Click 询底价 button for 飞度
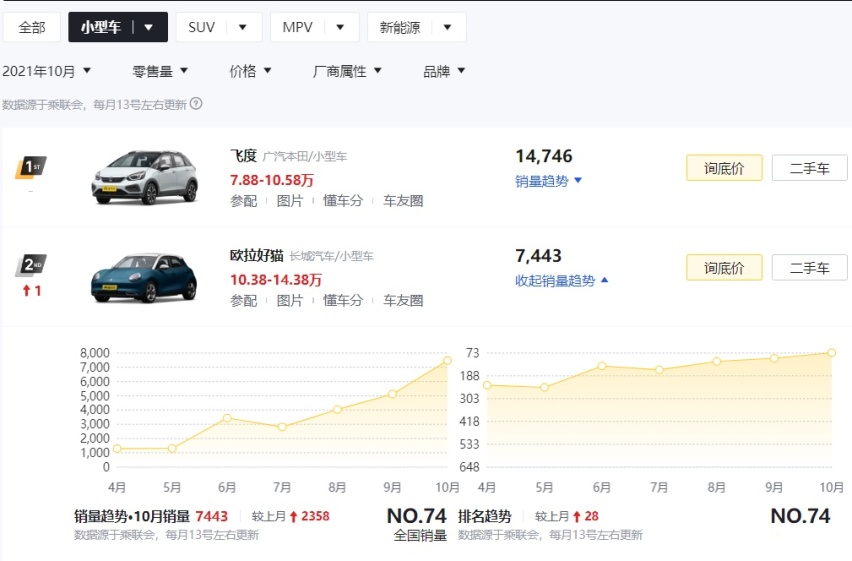Screen dimensions: 852x561 724,168
